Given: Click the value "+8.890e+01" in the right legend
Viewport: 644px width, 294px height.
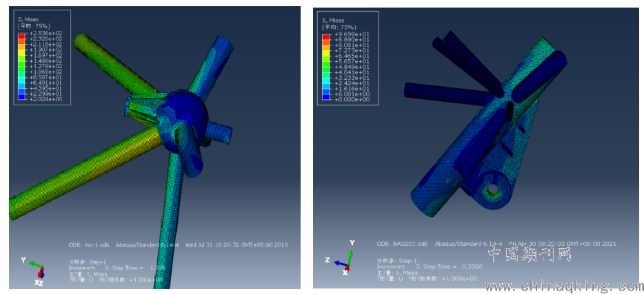Looking at the screenshot, I should pos(352,40).
